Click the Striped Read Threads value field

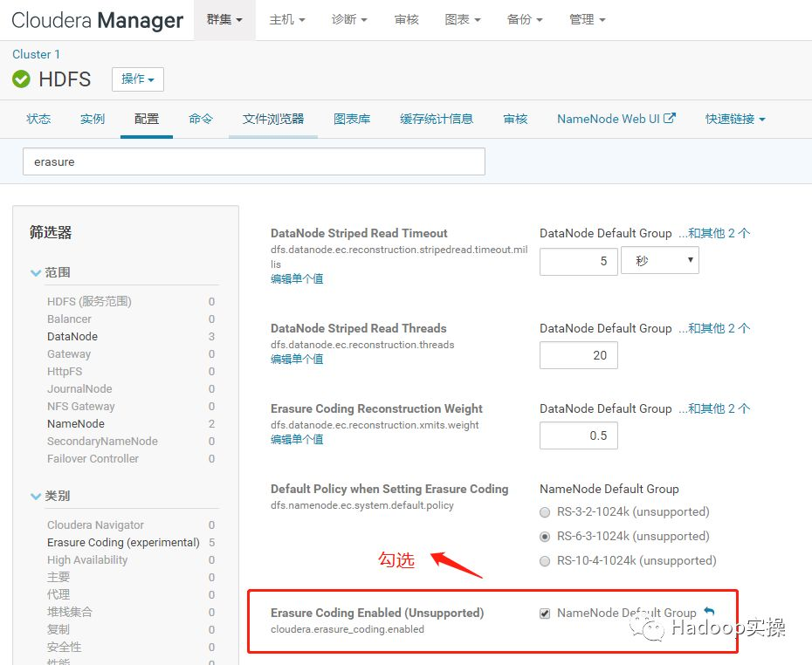(x=579, y=355)
